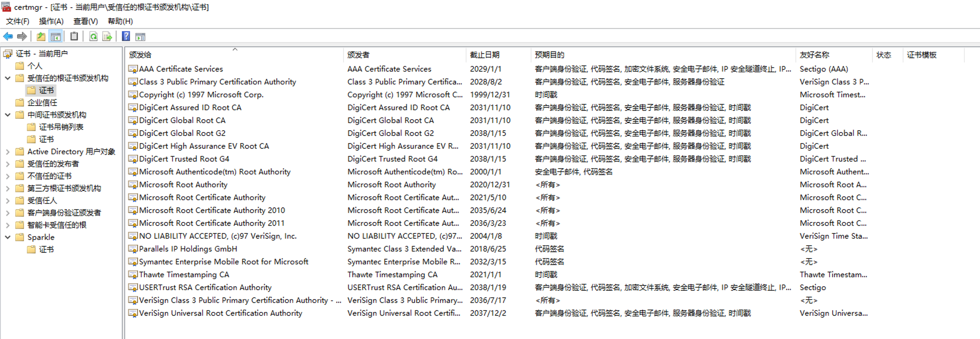Open the 查看(V) menu
The width and height of the screenshot is (980, 339).
click(85, 21)
